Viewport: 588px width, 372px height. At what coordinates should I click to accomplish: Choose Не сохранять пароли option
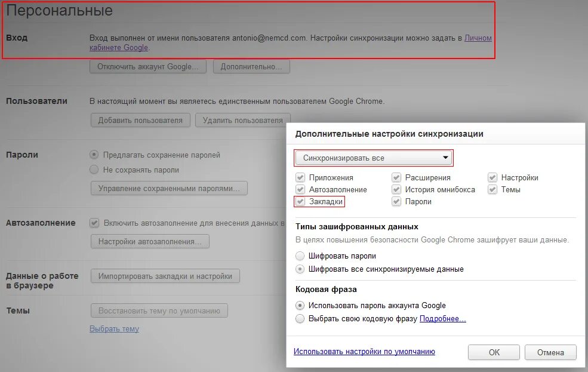pyautogui.click(x=94, y=170)
